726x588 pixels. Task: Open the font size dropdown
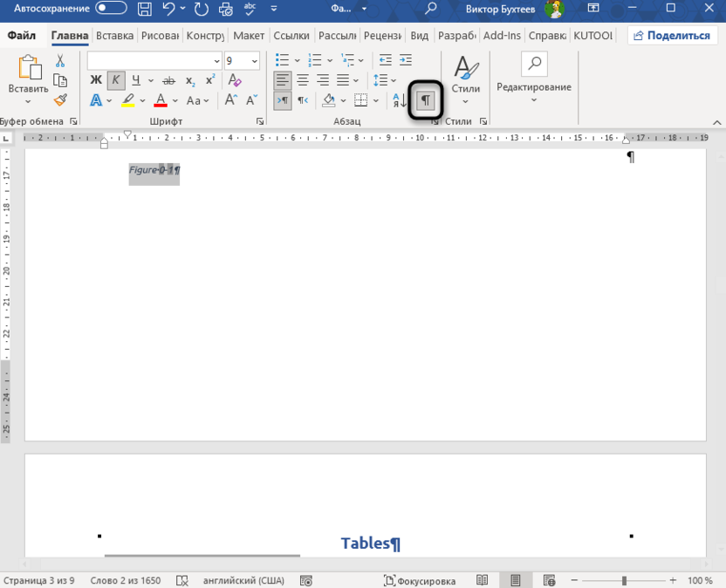[254, 61]
